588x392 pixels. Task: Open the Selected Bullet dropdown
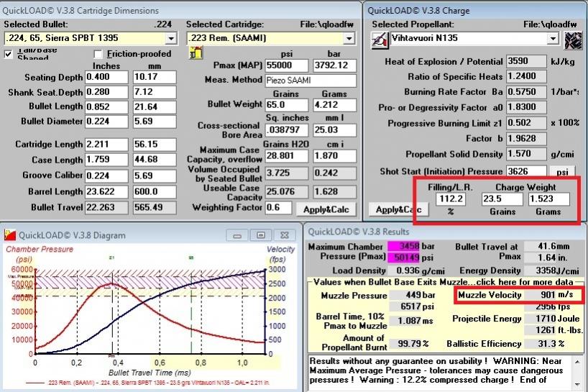pos(173,37)
